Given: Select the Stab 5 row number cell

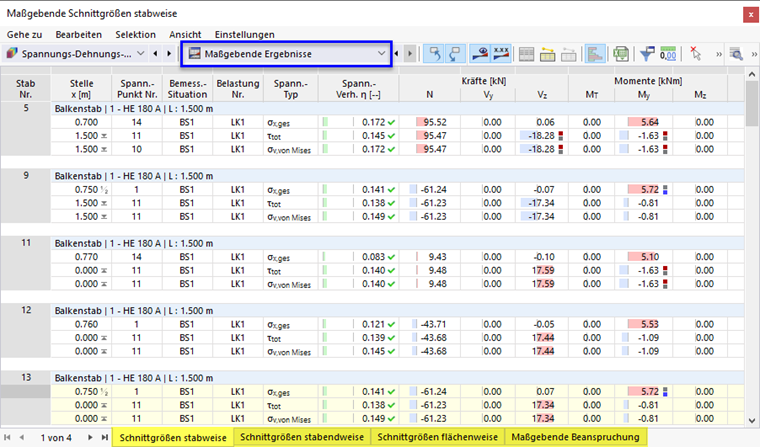Looking at the screenshot, I should [x=26, y=108].
